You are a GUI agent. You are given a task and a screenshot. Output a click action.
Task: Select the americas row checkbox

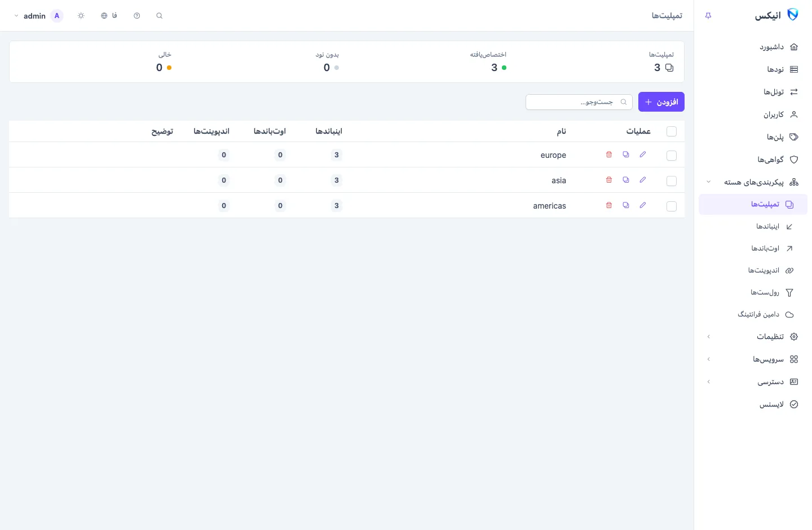click(x=672, y=206)
